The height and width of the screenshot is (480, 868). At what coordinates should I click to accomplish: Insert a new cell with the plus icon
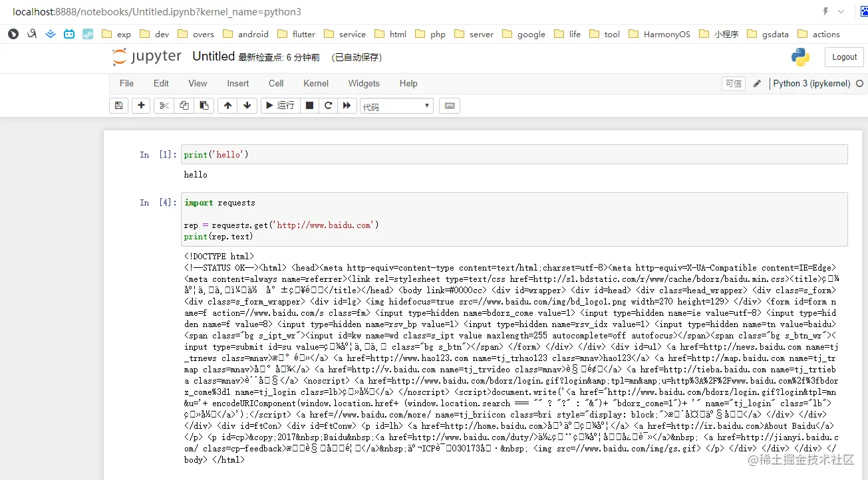(x=141, y=106)
